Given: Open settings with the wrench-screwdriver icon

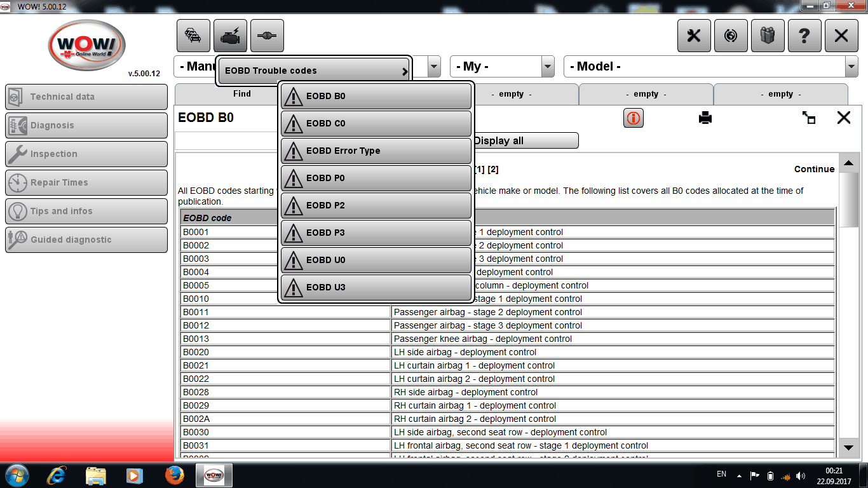Looking at the screenshot, I should (694, 36).
